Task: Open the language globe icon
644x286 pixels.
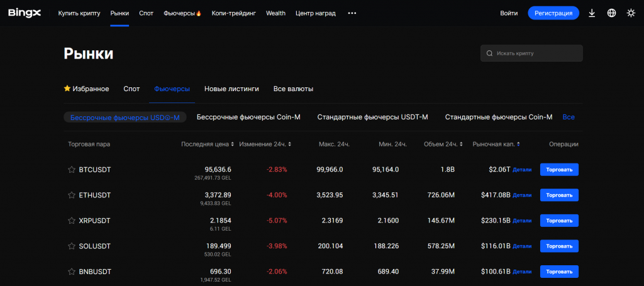Action: [x=611, y=13]
